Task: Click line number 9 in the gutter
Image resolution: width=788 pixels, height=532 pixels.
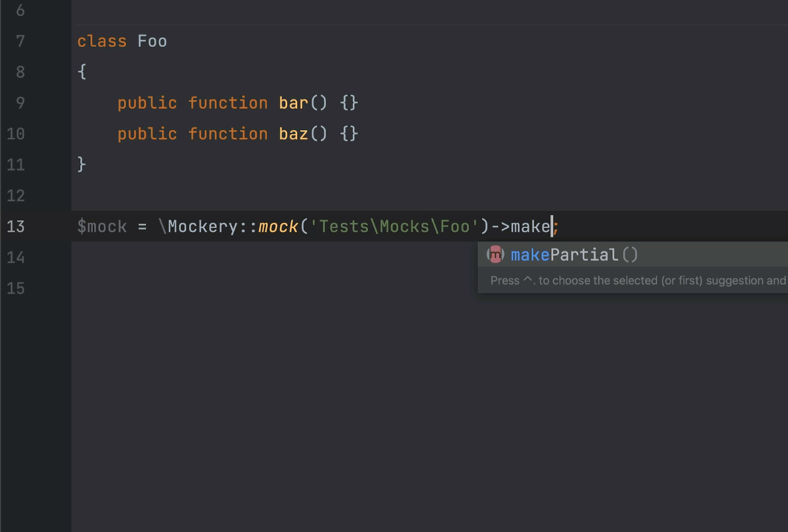Action: [x=20, y=102]
